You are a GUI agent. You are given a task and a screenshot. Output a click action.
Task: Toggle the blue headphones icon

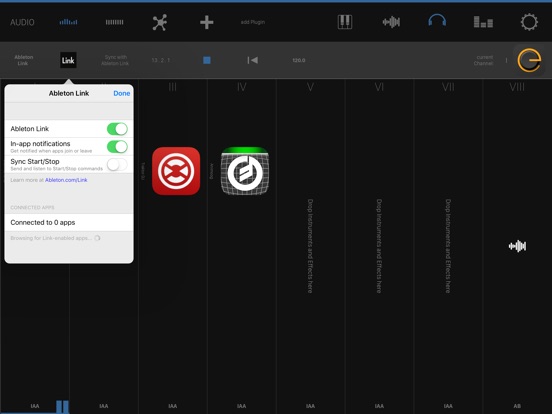pos(437,20)
